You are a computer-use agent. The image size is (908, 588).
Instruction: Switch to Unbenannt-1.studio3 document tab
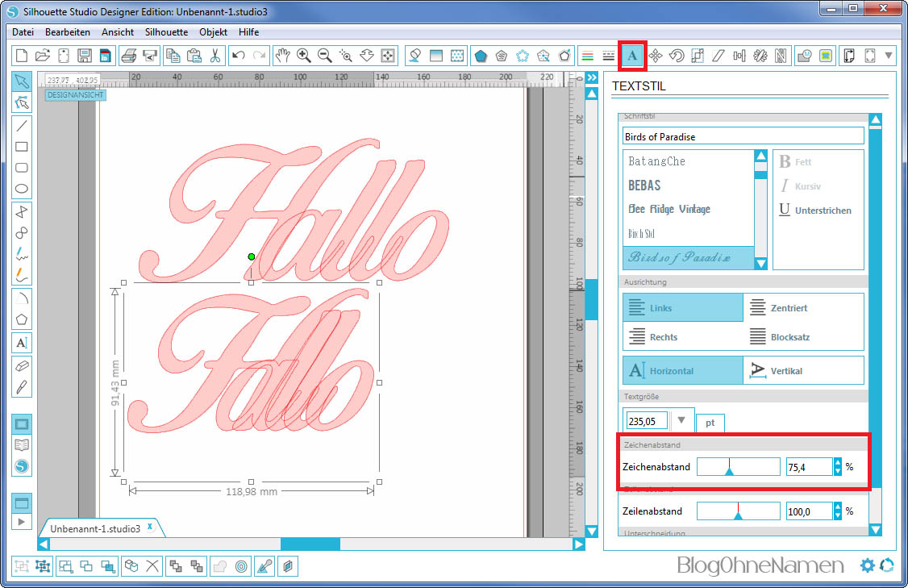pyautogui.click(x=95, y=528)
